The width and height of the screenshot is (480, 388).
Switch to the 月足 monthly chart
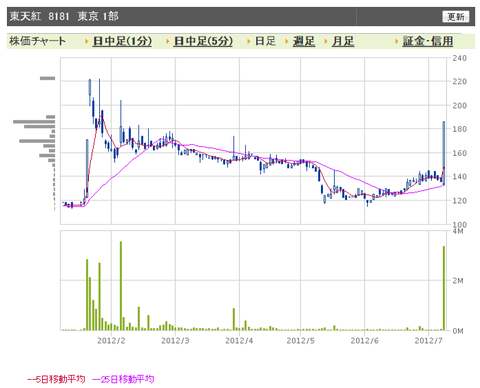[x=343, y=41]
